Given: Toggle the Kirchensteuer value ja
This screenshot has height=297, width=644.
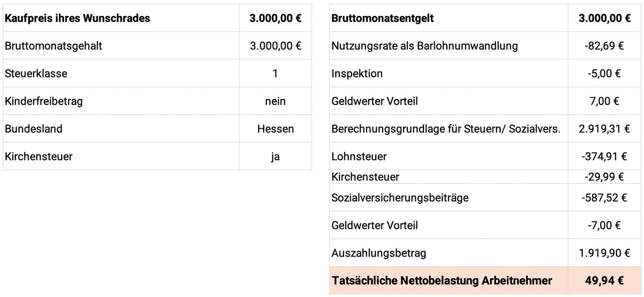Looking at the screenshot, I should [275, 156].
